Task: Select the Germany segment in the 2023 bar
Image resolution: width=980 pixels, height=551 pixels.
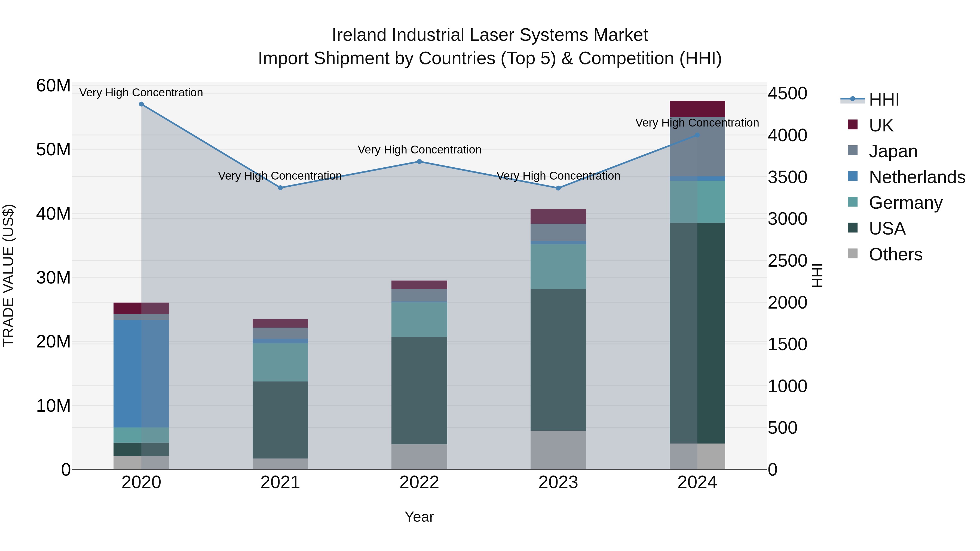Action: coord(558,267)
